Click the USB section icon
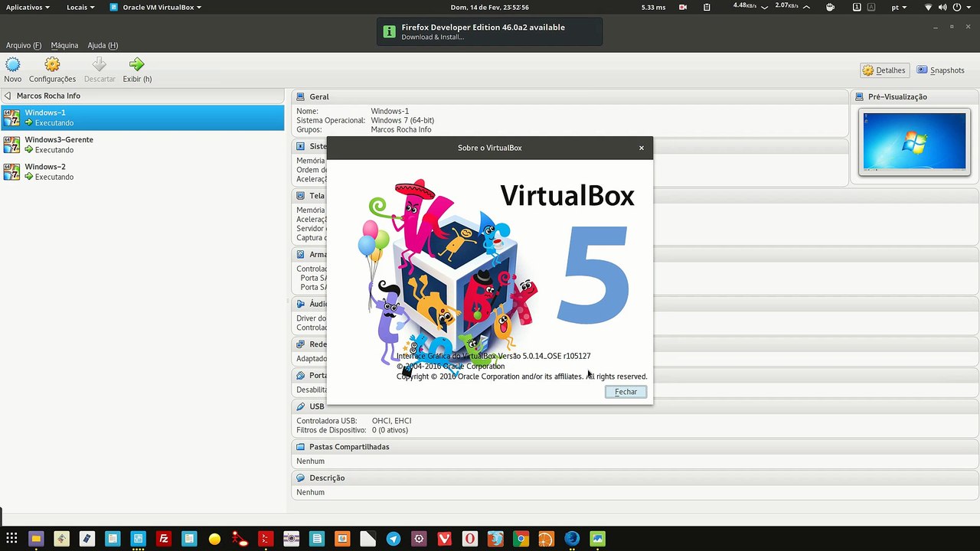This screenshot has height=551, width=980. [301, 406]
